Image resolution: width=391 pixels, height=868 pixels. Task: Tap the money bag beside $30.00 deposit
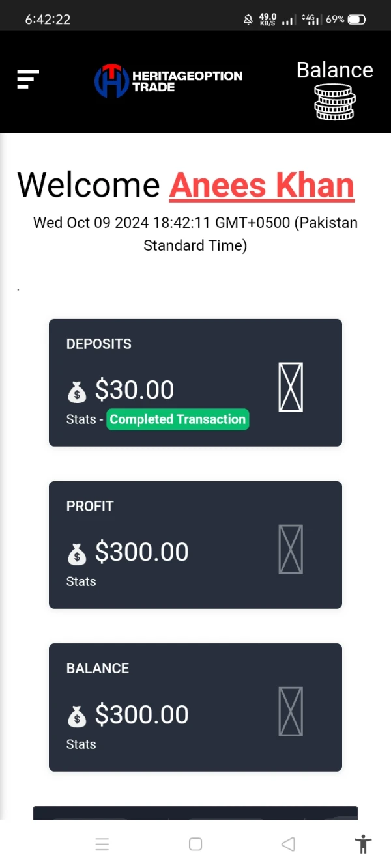(77, 392)
